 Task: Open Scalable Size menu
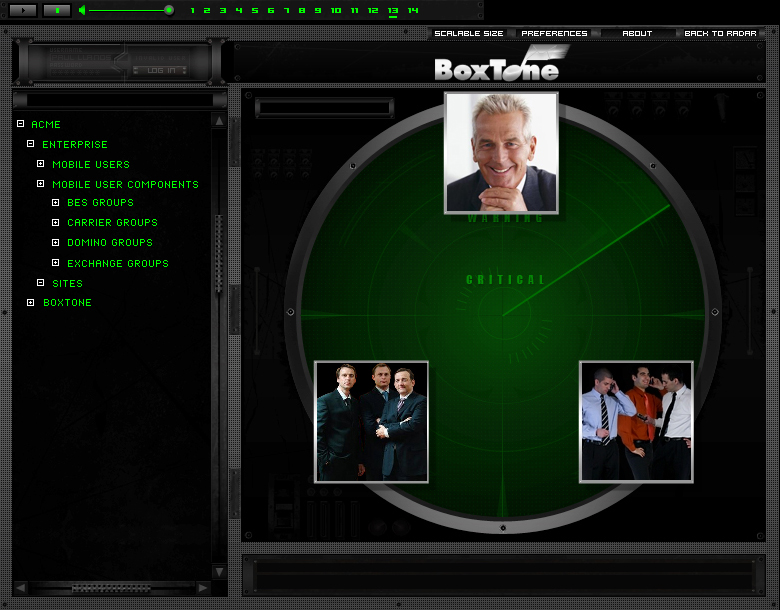(469, 33)
